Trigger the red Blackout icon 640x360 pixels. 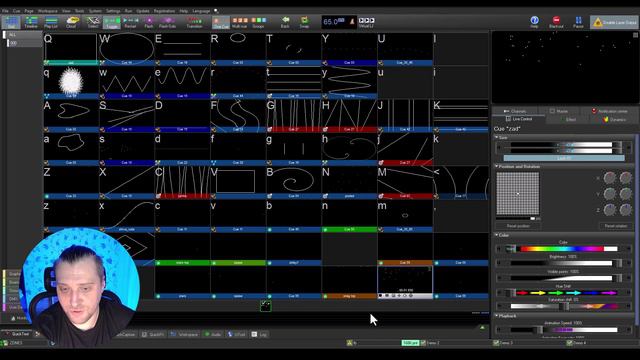click(556, 22)
